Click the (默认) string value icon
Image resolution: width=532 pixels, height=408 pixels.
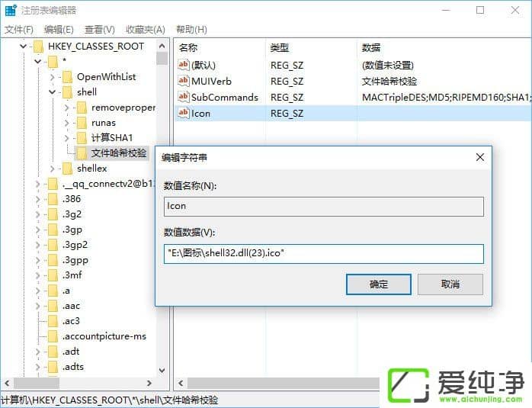pyautogui.click(x=183, y=65)
